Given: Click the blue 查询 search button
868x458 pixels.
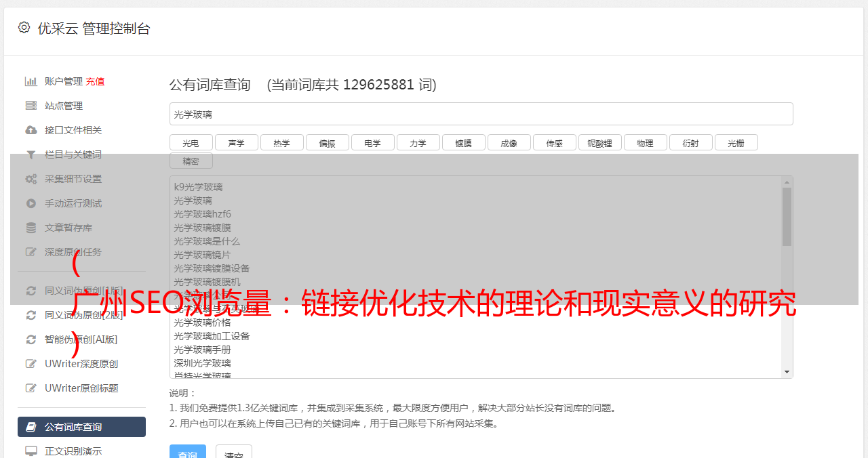Looking at the screenshot, I should [x=188, y=452].
